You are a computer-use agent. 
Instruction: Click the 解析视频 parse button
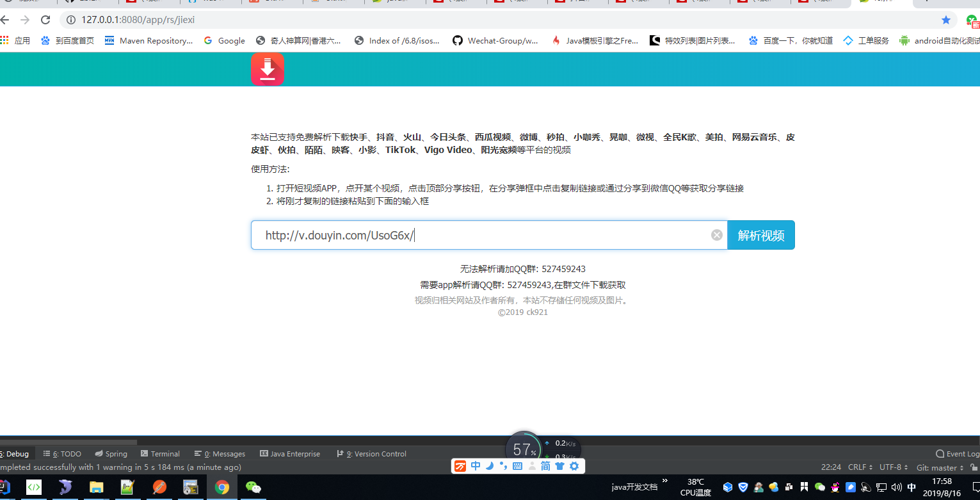[760, 235]
